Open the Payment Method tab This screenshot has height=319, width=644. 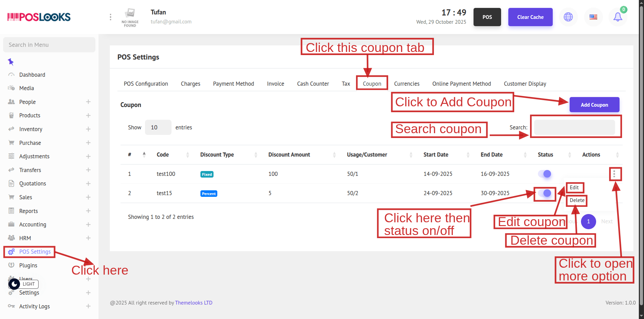233,84
